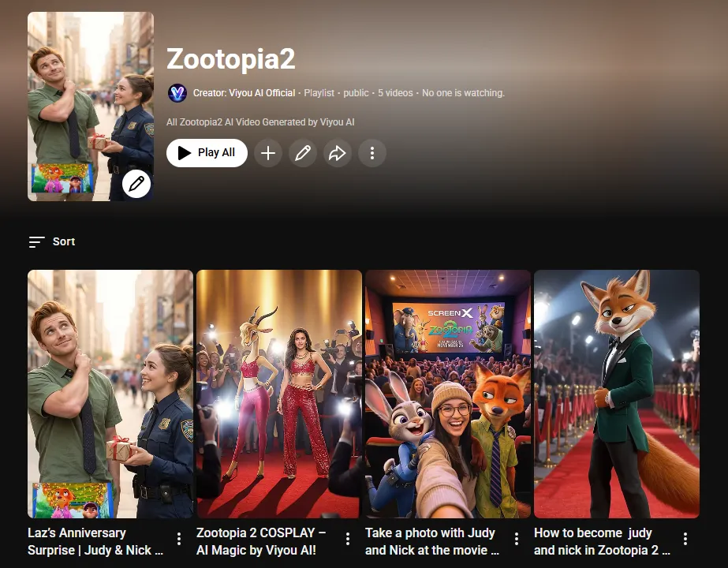Click the pencil icon beside the plus button
The image size is (728, 568).
(x=303, y=153)
